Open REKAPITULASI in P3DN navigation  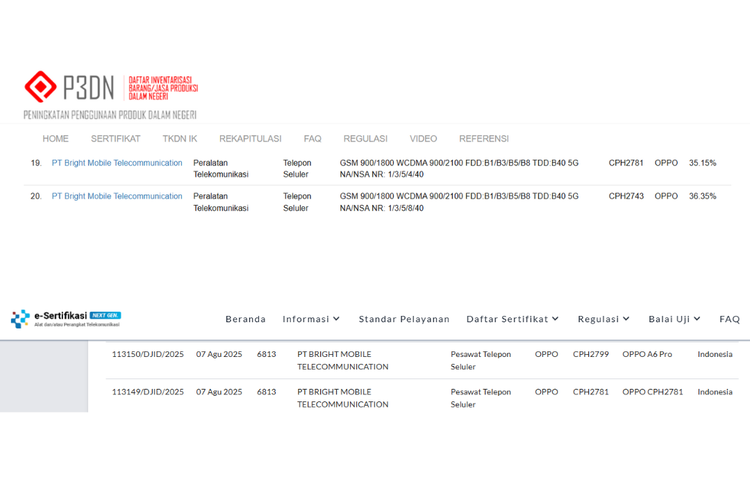pyautogui.click(x=250, y=139)
